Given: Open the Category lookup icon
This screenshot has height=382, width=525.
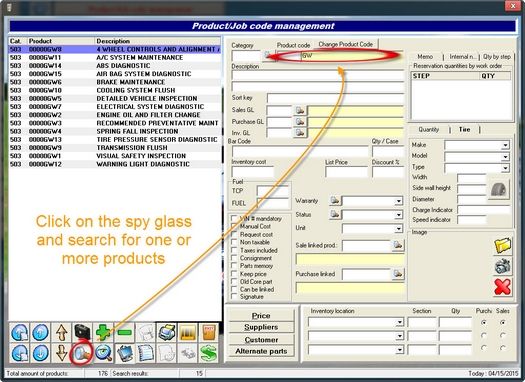Looking at the screenshot, I should pyautogui.click(x=268, y=55).
